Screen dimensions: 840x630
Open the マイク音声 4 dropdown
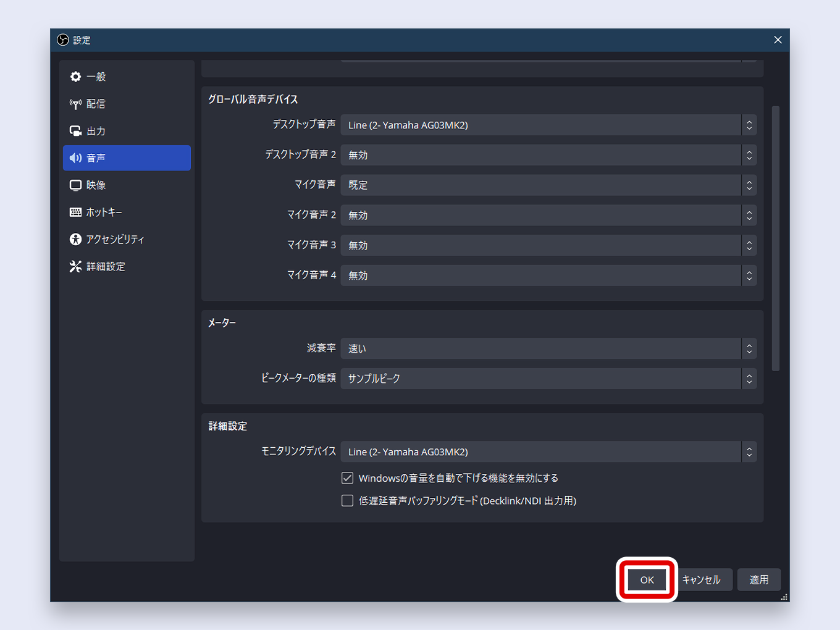548,275
